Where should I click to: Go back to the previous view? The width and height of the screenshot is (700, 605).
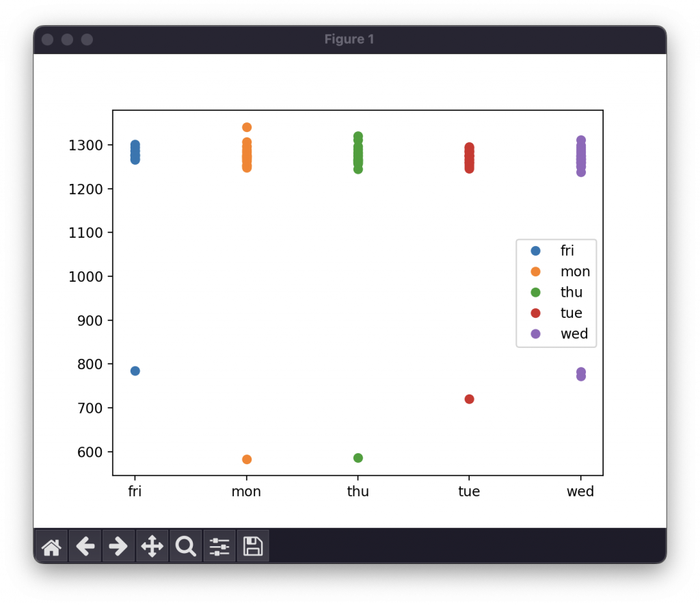(x=85, y=546)
